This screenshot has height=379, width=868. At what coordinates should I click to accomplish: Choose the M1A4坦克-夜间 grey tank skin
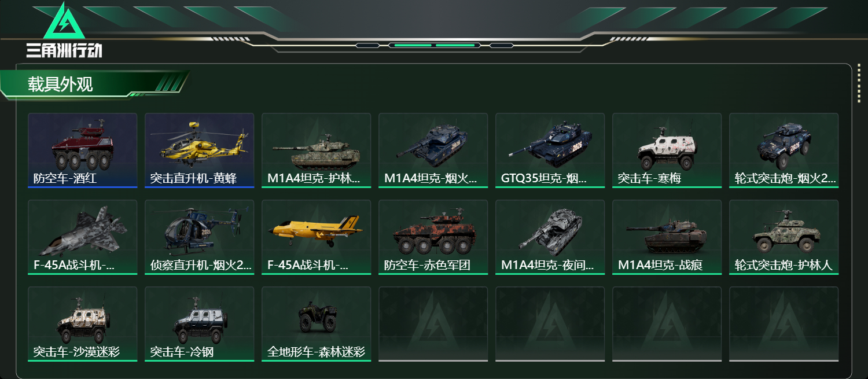[550, 237]
